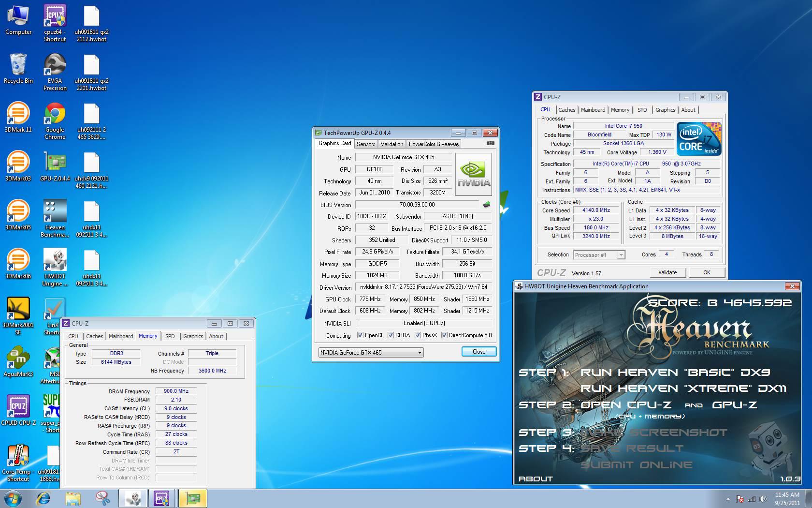Screen dimensions: 812x508
Task: Click Validate button in CPU-Z
Action: [667, 272]
